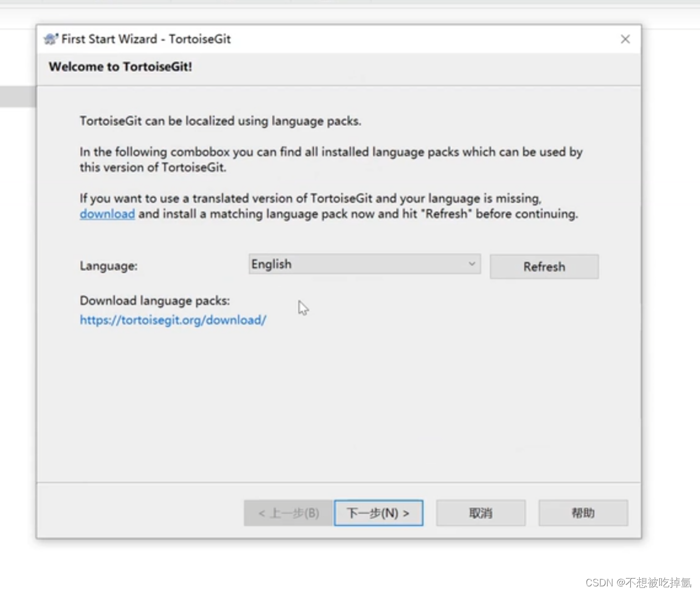Close the First Start Wizard dialog
The width and height of the screenshot is (700, 593).
(625, 39)
